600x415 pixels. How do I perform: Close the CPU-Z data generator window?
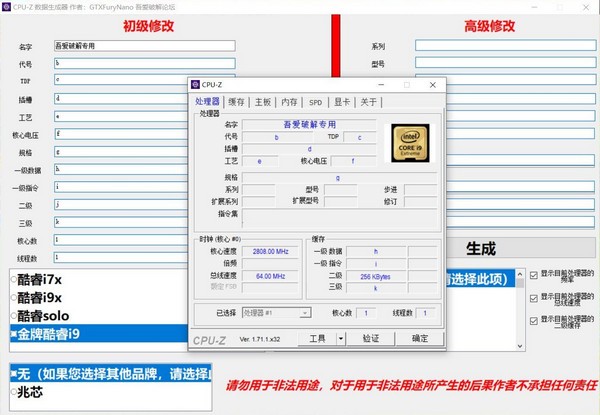click(x=586, y=7)
